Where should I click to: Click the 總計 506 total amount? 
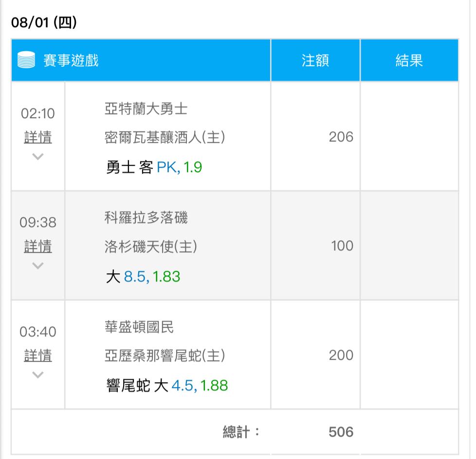[x=341, y=432]
